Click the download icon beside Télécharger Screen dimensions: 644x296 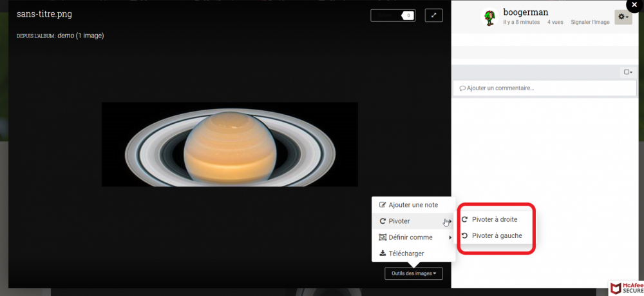tap(383, 253)
